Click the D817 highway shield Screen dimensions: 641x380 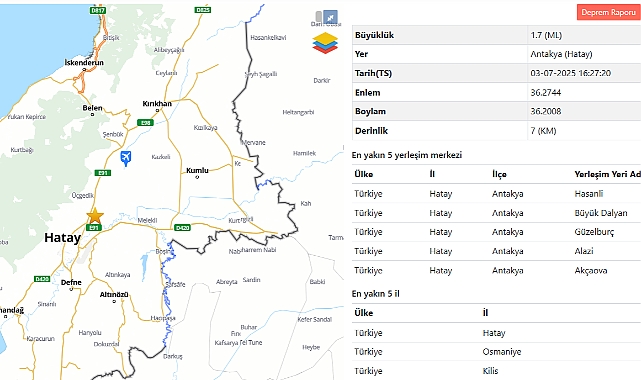tap(98, 10)
